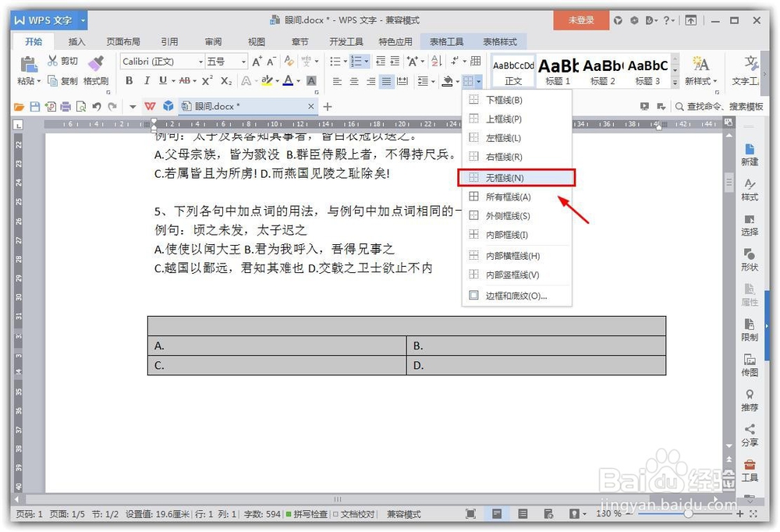Open the 形状 (Shapes) side panel icon

click(750, 260)
